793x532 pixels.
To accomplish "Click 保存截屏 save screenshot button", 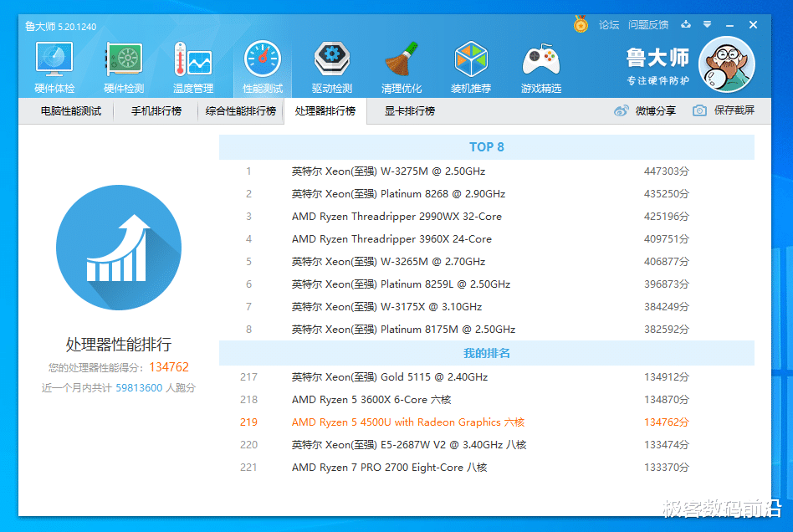I will click(x=724, y=111).
